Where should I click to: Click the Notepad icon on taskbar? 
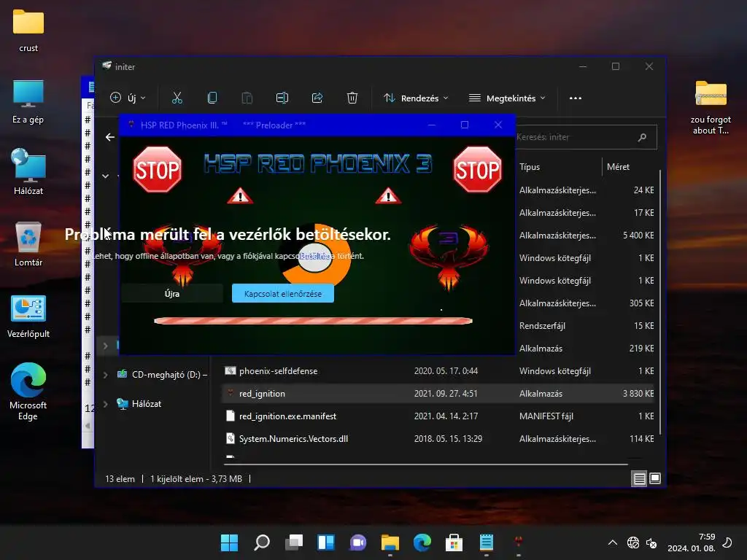tap(486, 542)
